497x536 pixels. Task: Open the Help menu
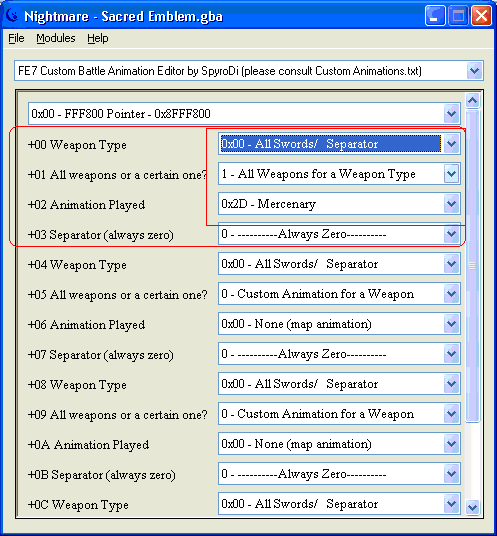coord(98,38)
